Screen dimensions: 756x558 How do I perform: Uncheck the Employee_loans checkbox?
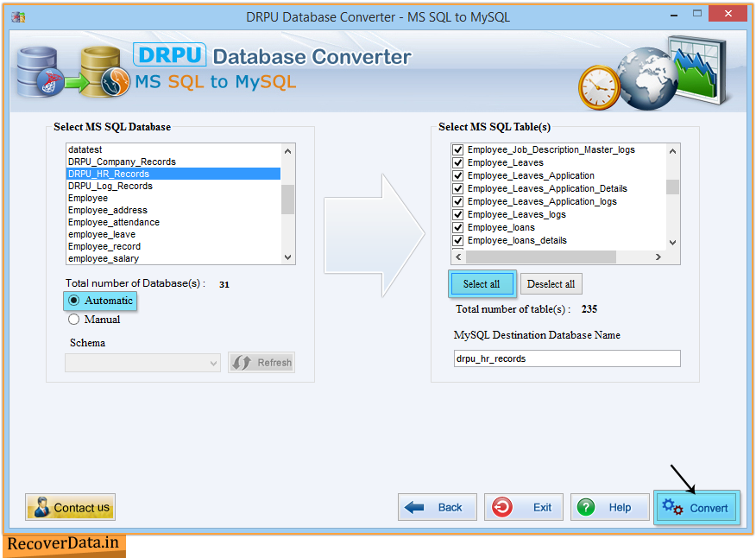458,227
